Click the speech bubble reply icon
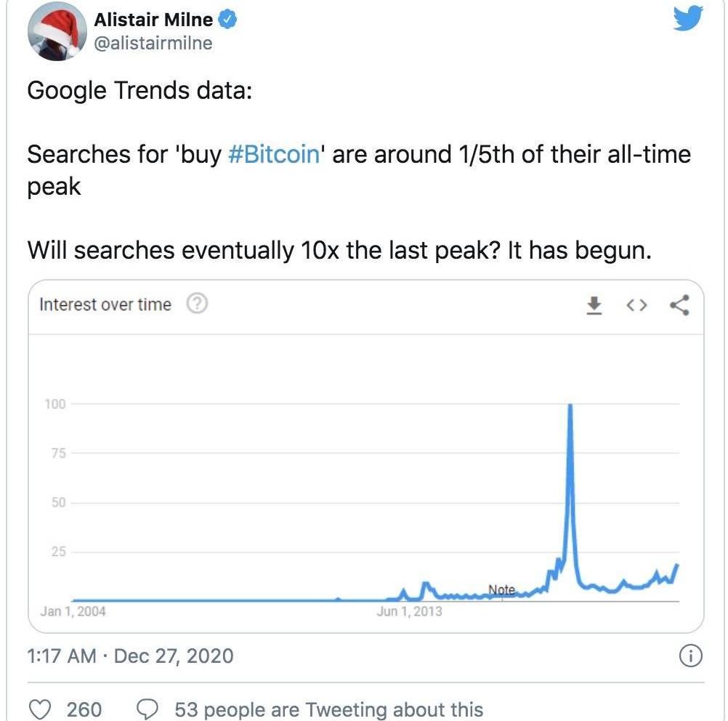Viewport: 728px width, 721px height. tap(148, 709)
